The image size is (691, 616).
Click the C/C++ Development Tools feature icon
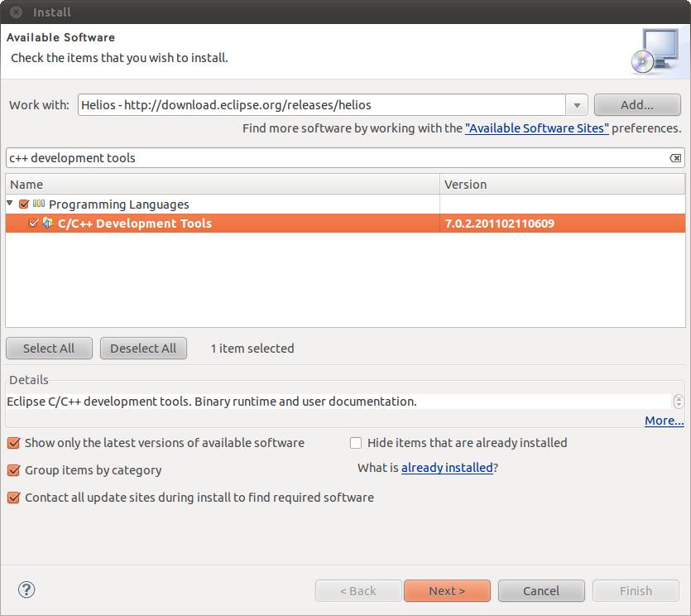pyautogui.click(x=48, y=224)
